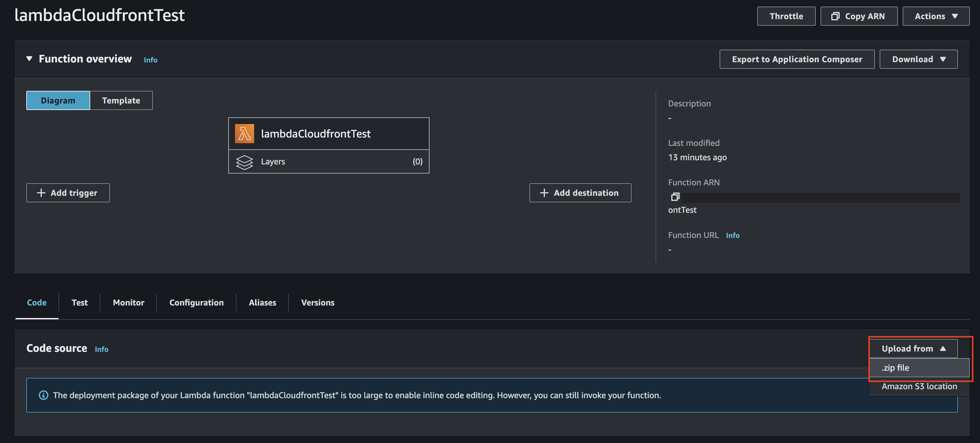Click the Last modified label

coord(694,143)
